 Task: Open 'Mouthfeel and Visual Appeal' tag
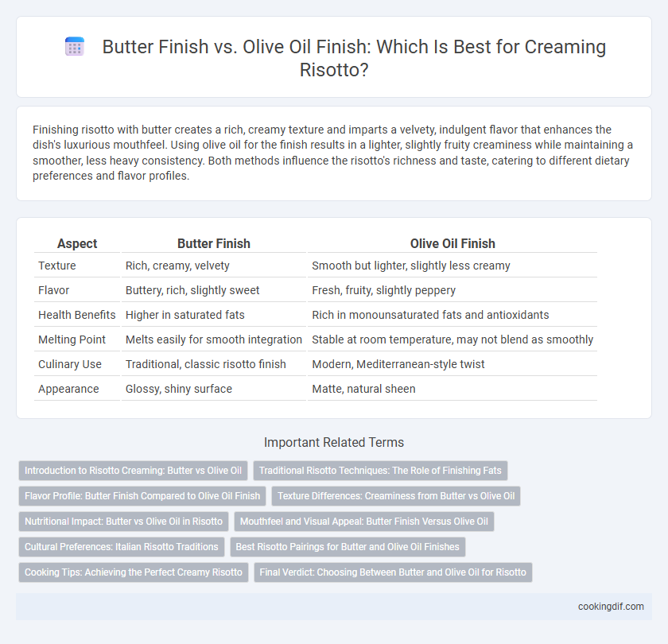364,522
